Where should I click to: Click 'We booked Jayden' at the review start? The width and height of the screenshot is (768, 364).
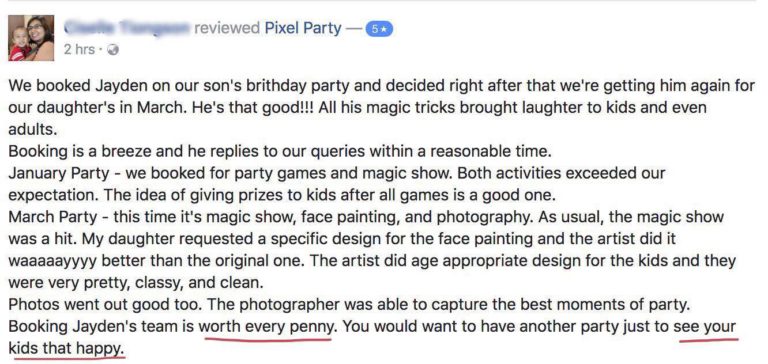point(73,85)
